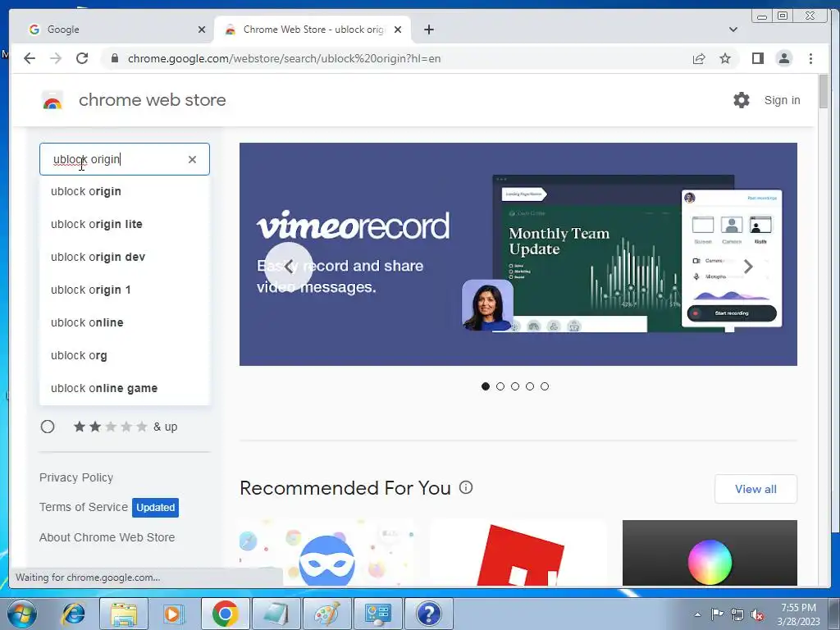840x630 pixels.
Task: Open the Control Panel taskbar icon
Action: coord(377,614)
